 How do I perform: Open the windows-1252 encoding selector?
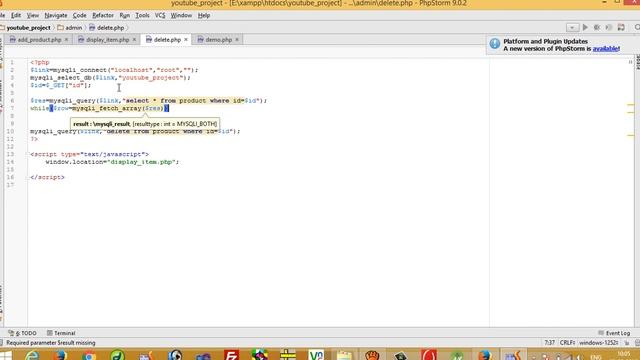pyautogui.click(x=599, y=343)
